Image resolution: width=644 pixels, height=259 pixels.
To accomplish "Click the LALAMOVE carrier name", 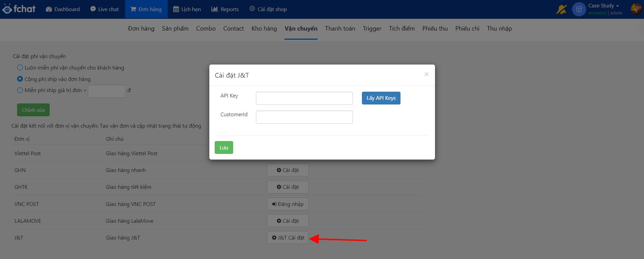I will [x=28, y=221].
